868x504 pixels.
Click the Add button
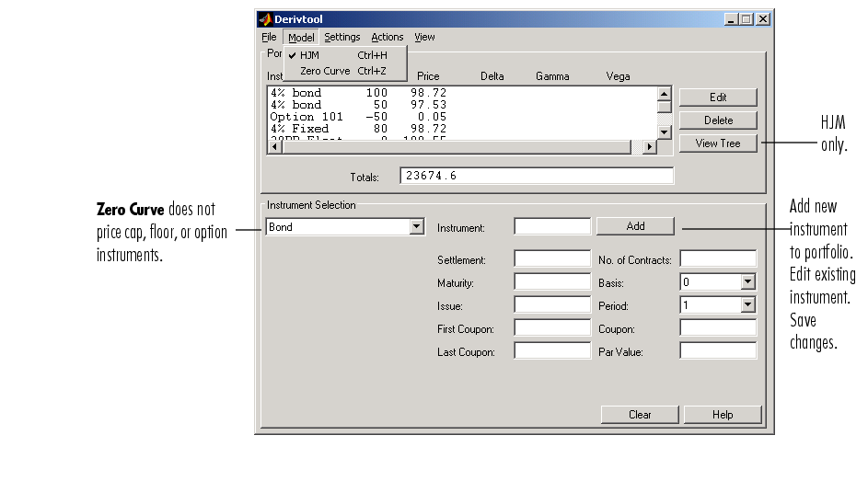(635, 226)
